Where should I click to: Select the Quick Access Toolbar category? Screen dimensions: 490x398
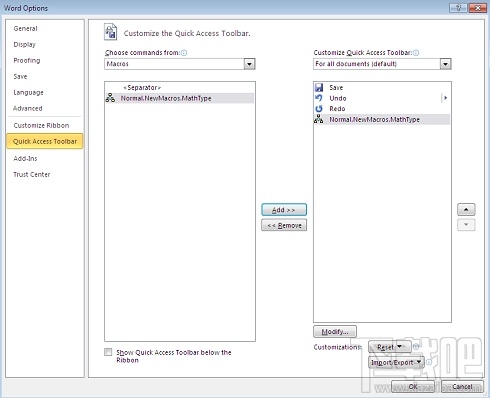coord(45,141)
